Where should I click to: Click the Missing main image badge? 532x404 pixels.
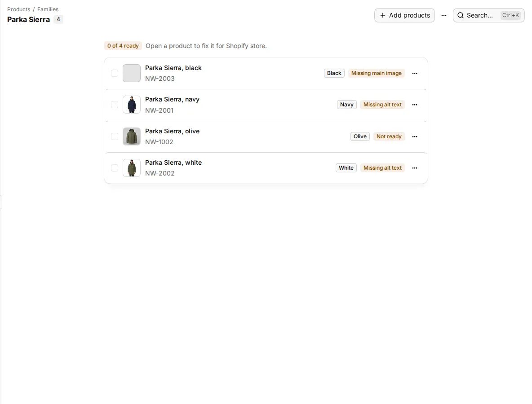point(376,73)
